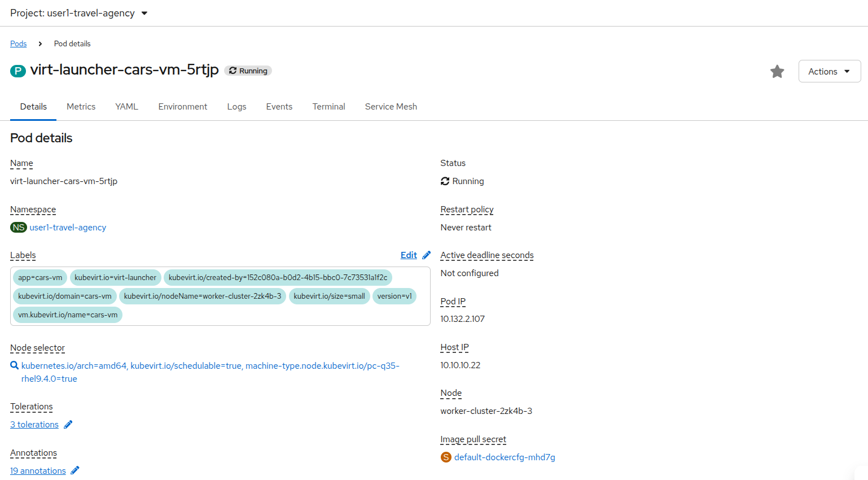This screenshot has width=868, height=480.
Task: Open the Actions dropdown menu
Action: (x=829, y=72)
